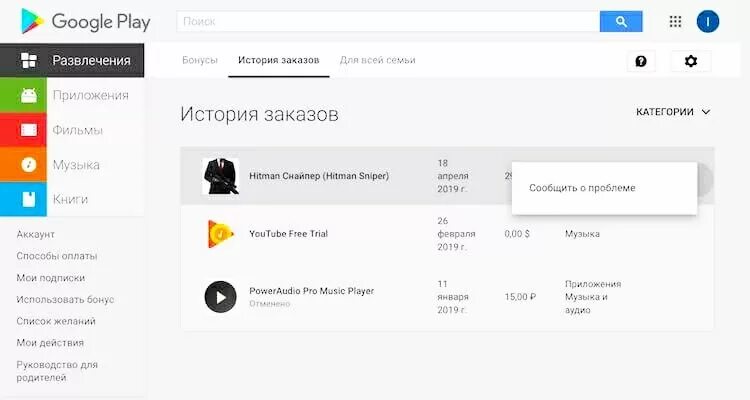This screenshot has width=750, height=400.
Task: Open the Для всей семьи tab
Action: click(377, 60)
